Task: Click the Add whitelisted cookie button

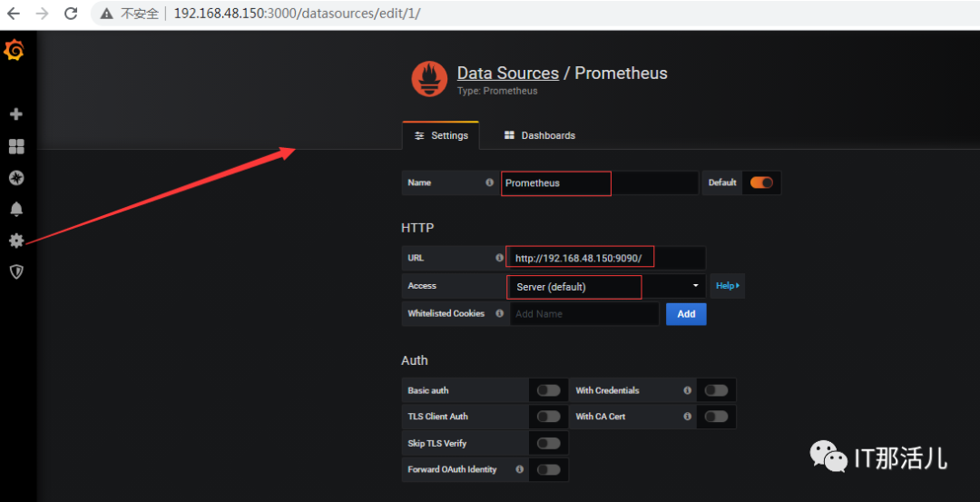Action: (686, 314)
